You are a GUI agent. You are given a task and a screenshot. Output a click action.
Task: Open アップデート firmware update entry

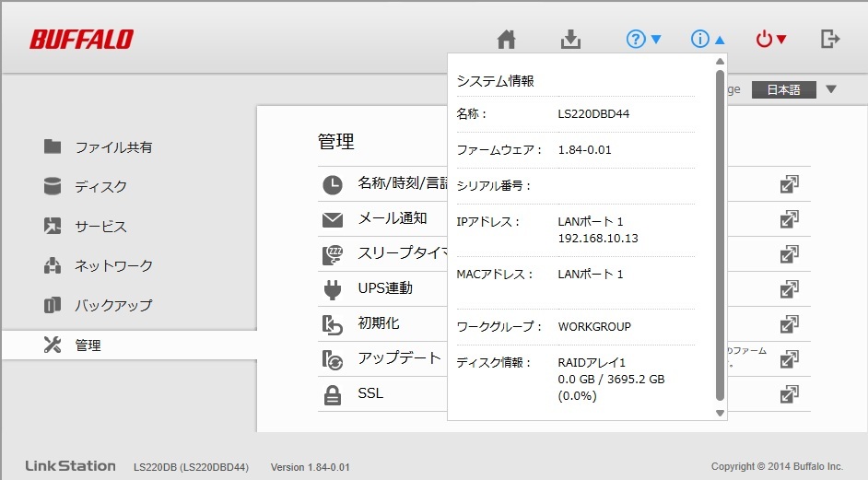(399, 358)
